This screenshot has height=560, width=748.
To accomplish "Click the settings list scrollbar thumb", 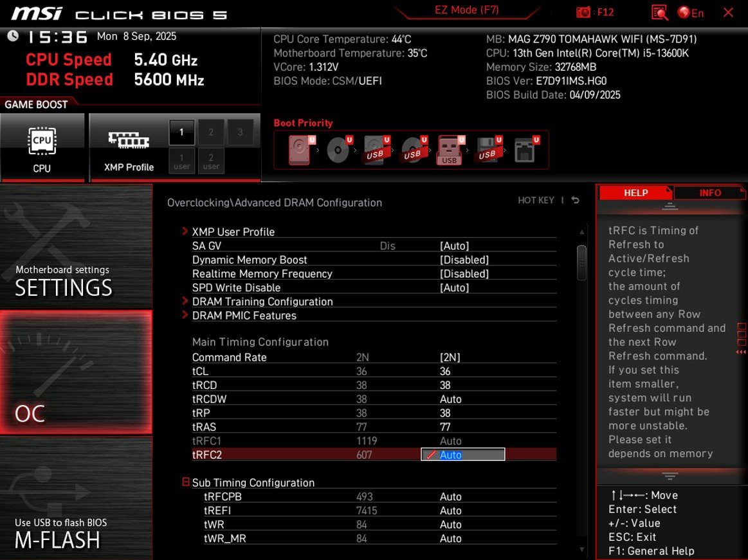I will [x=581, y=262].
